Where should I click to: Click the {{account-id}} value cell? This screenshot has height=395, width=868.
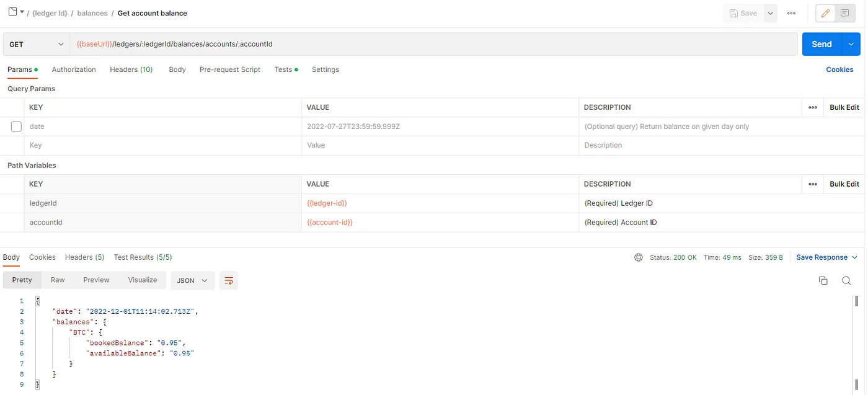coord(440,222)
